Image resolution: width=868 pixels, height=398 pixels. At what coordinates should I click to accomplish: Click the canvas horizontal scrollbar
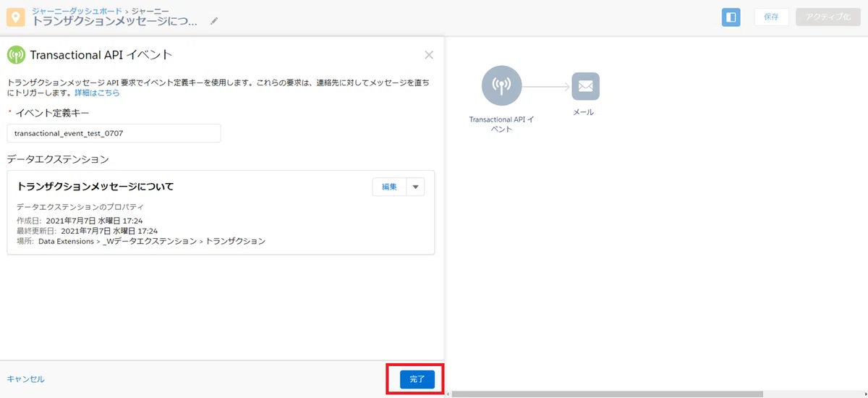[608, 394]
